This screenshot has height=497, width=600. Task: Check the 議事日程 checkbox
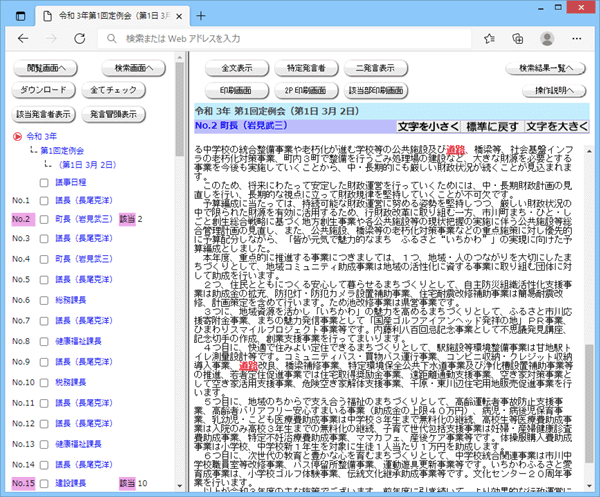tap(44, 183)
